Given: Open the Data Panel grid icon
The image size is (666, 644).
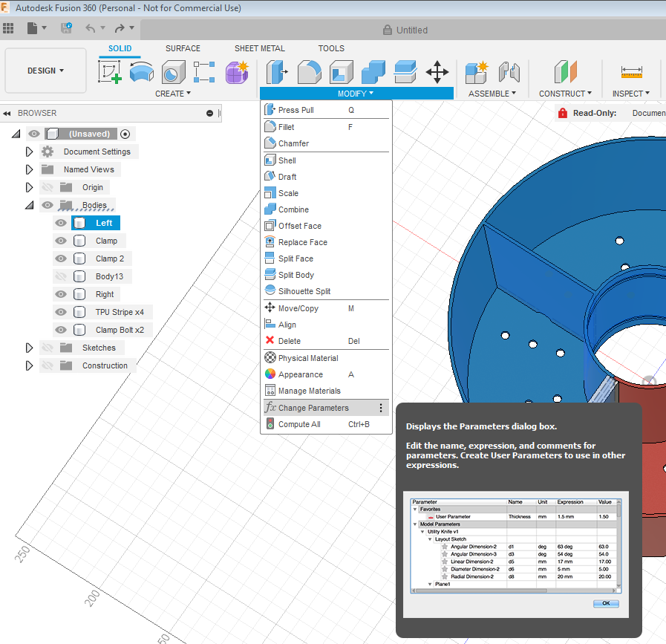Looking at the screenshot, I should point(8,28).
